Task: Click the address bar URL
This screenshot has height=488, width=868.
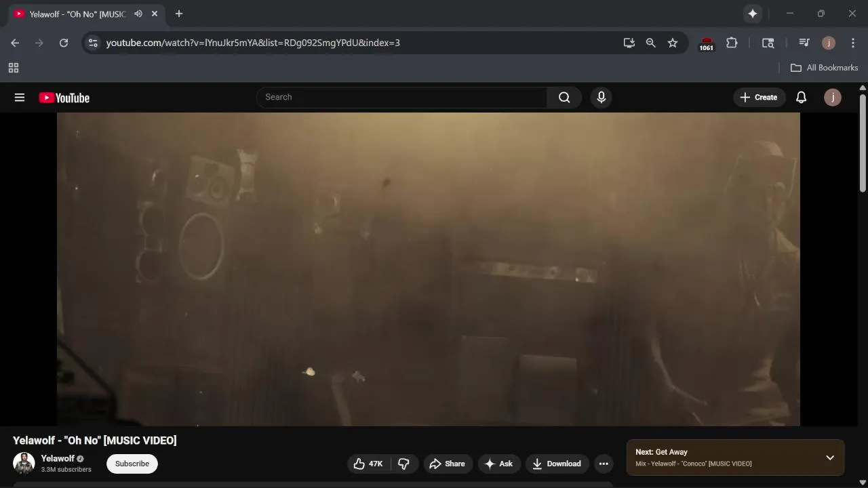Action: (x=253, y=43)
